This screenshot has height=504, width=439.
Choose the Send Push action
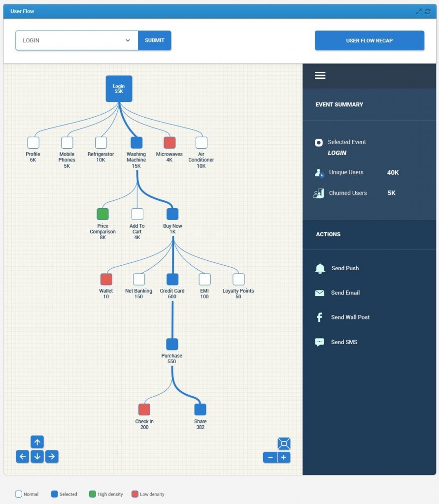[344, 268]
